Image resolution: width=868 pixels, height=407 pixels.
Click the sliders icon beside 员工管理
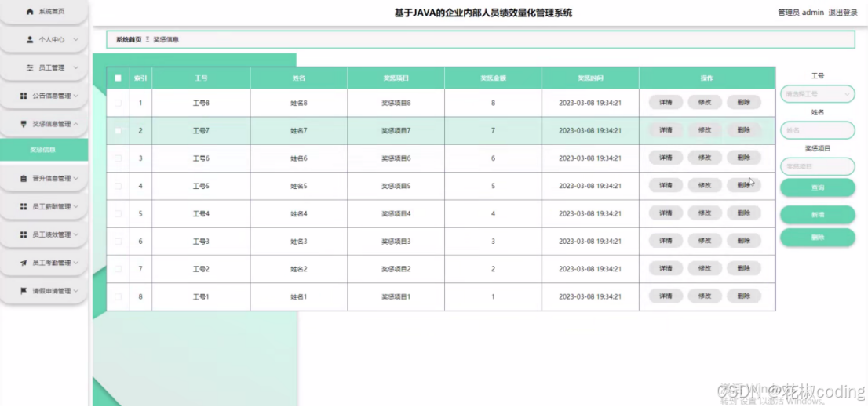point(30,67)
